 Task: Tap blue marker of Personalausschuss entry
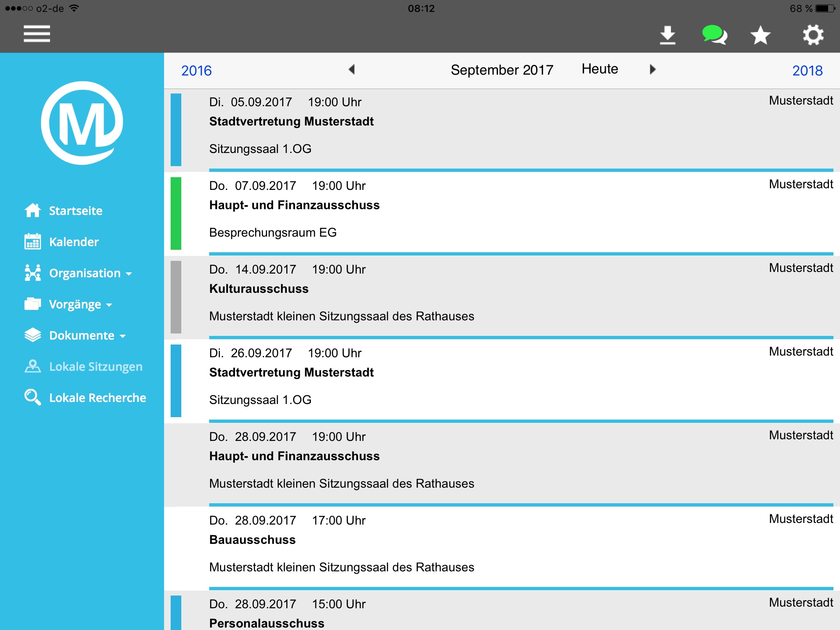pos(176,613)
